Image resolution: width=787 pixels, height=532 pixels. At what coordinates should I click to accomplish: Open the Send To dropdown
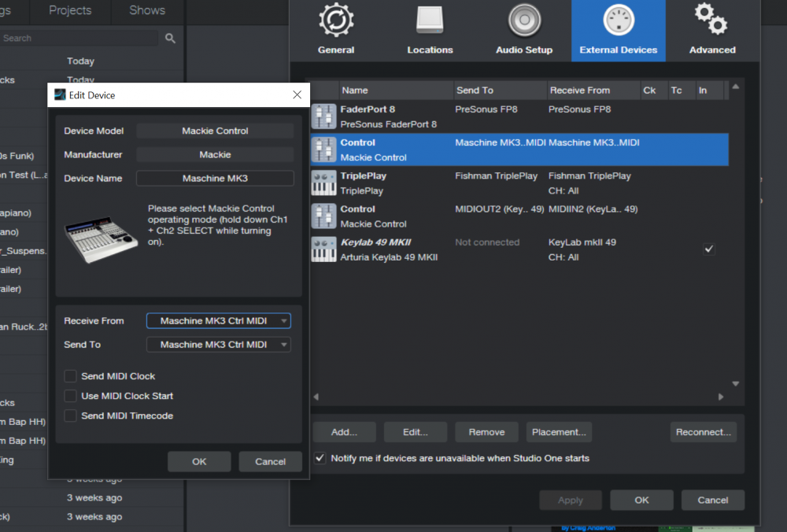tap(218, 344)
